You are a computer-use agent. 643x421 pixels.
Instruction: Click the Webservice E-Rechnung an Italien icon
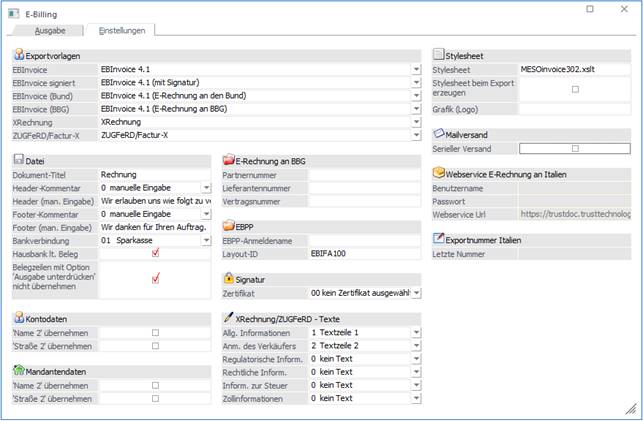point(439,174)
